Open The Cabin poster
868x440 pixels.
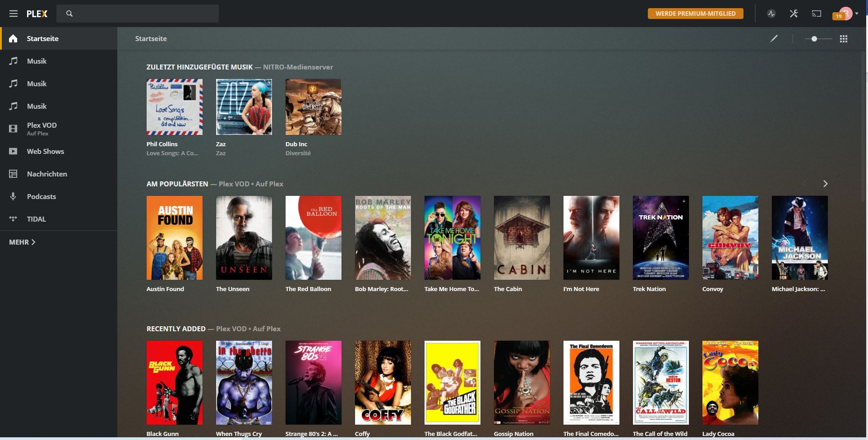coord(522,238)
